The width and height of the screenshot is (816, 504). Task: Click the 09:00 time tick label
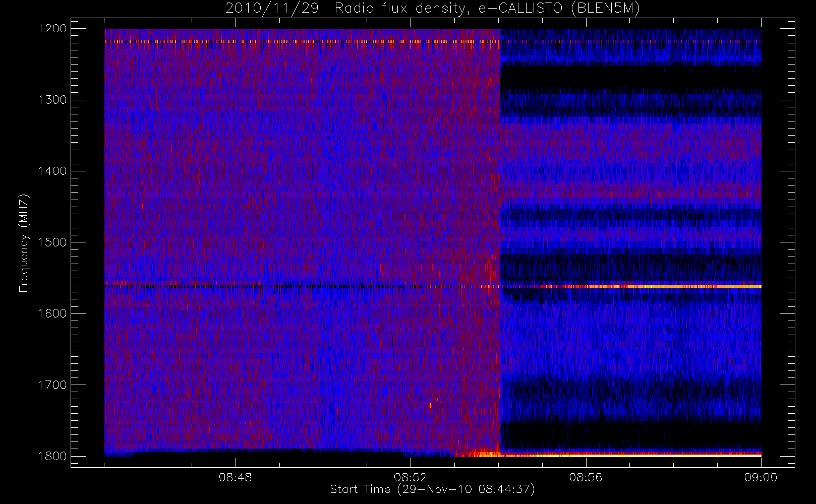point(761,477)
